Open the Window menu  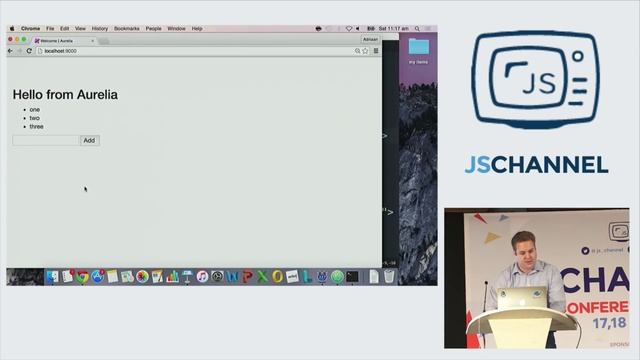click(x=176, y=29)
